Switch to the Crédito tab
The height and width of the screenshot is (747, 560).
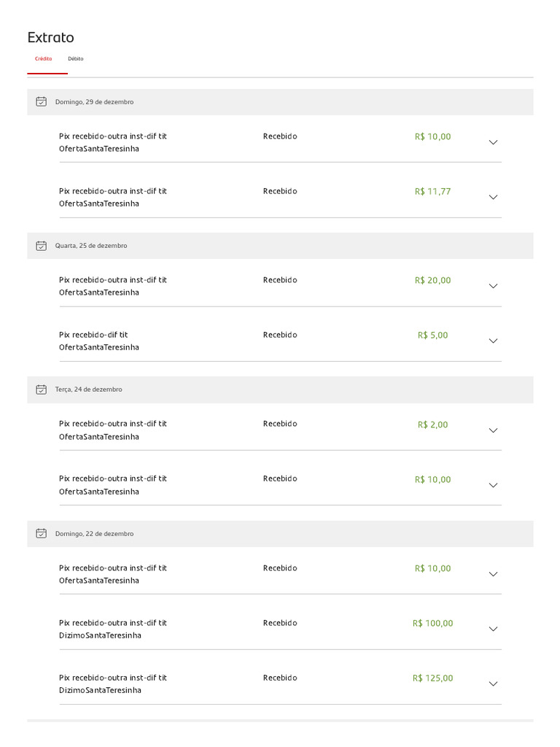pos(44,58)
